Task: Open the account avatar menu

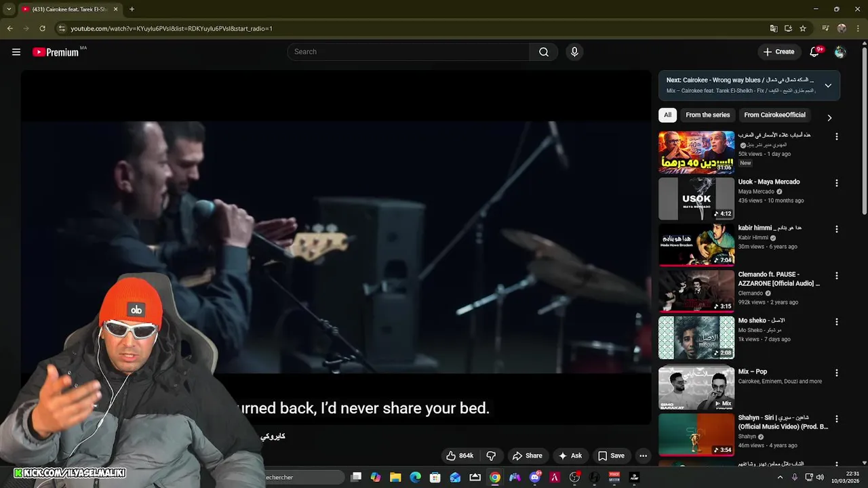Action: 840,52
